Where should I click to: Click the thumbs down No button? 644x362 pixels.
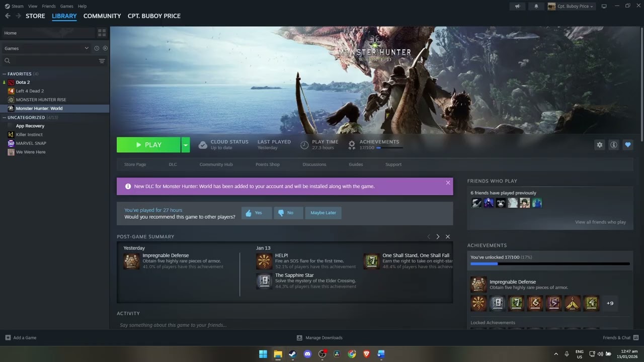[x=288, y=213]
